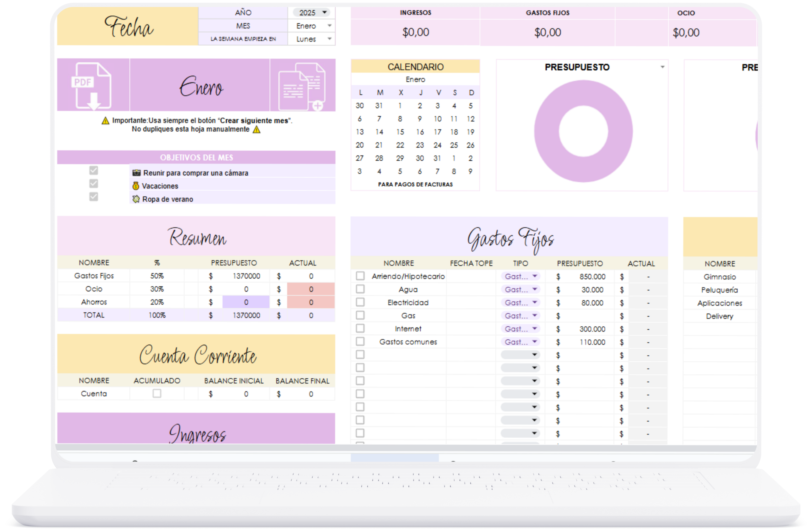The image size is (812, 529).
Task: Click the icon beside Ropa de verano
Action: (x=136, y=199)
